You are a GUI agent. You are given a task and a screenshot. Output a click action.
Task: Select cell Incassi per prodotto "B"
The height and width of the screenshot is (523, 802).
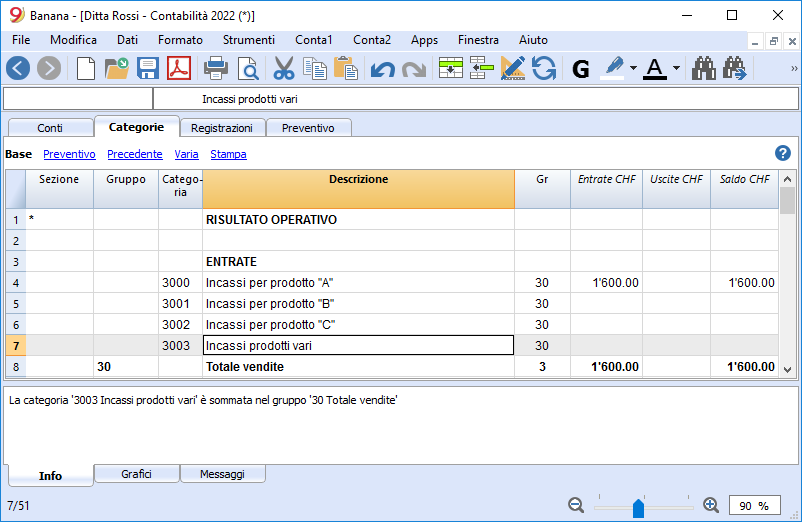(359, 304)
